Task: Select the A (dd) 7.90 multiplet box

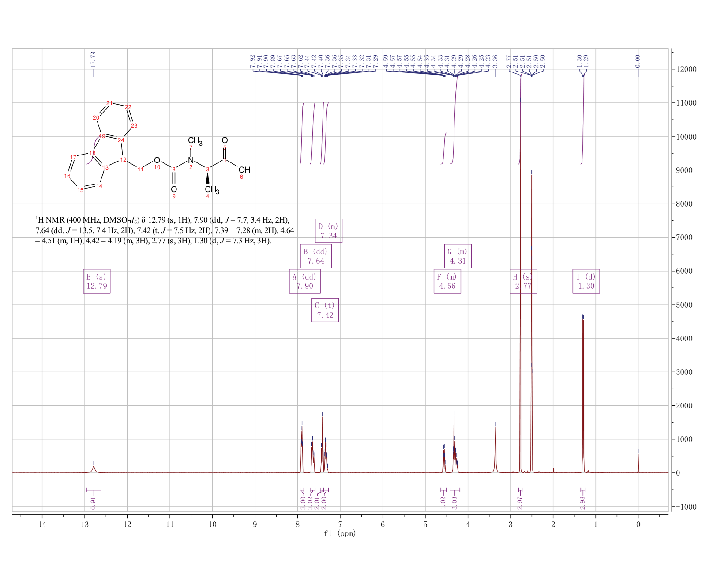Action: (x=305, y=281)
